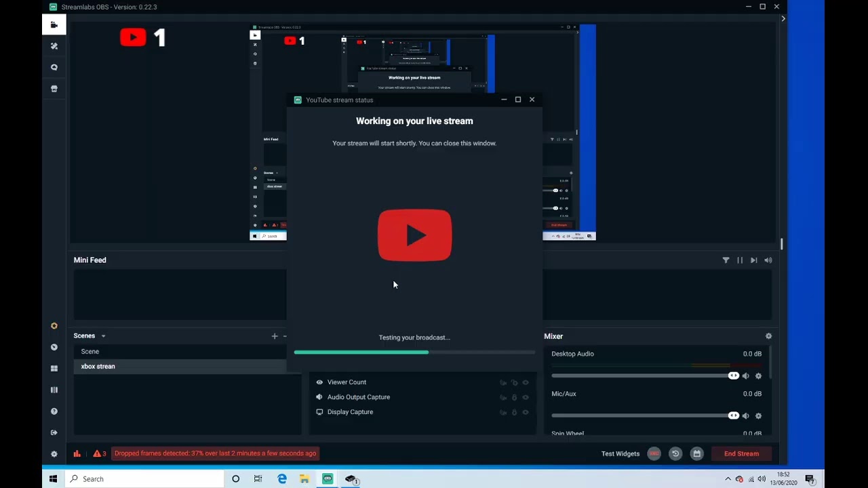The width and height of the screenshot is (868, 488).
Task: Open Microsoft Edge from the taskbar
Action: (282, 479)
